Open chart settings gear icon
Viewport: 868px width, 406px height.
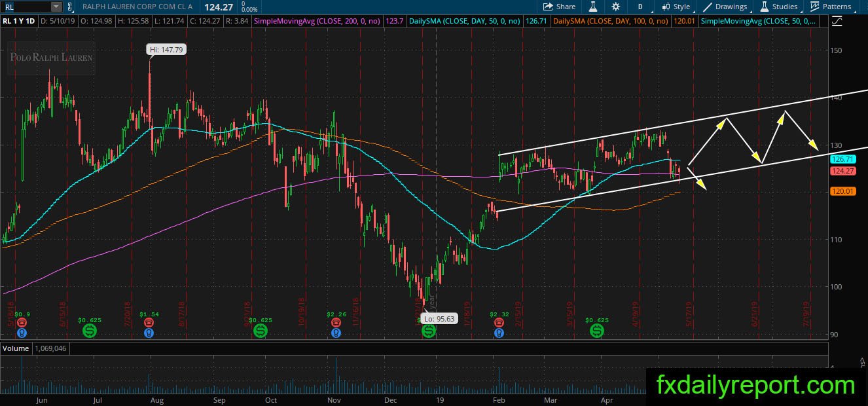[616, 7]
